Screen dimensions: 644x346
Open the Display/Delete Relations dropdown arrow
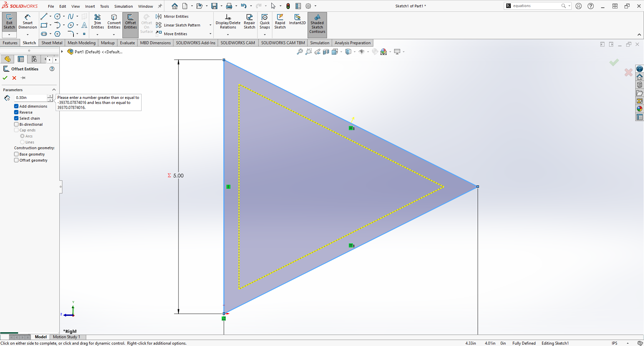coord(228,35)
